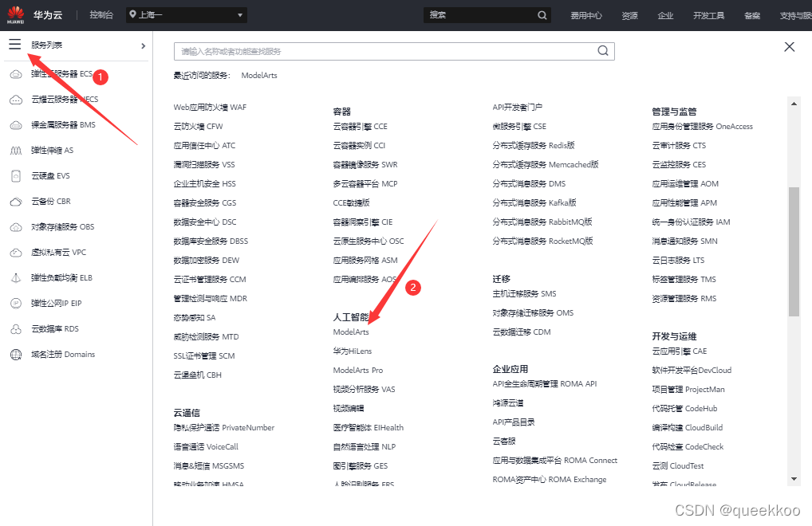The image size is (812, 526).
Task: Open ModelArts Pro service
Action: pyautogui.click(x=358, y=371)
